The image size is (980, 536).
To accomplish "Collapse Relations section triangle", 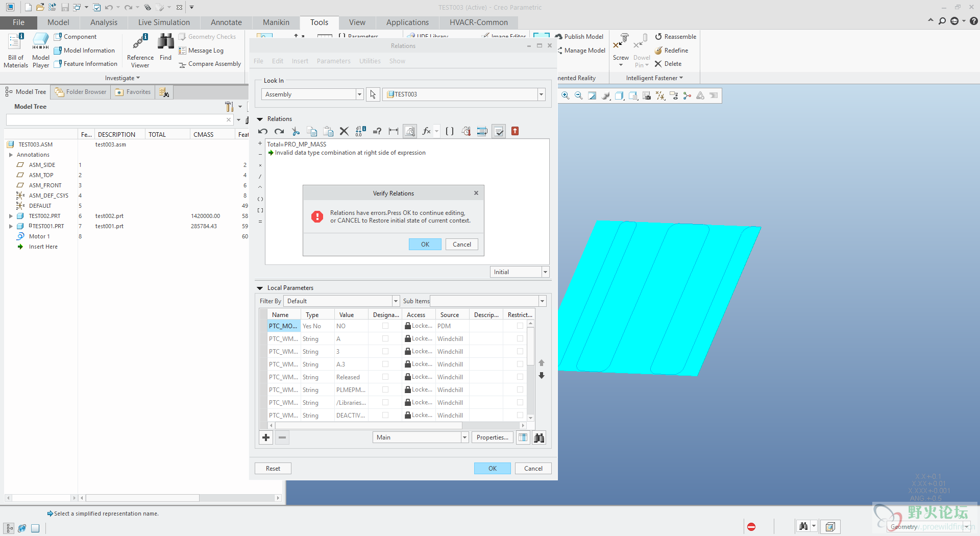I will [x=260, y=119].
